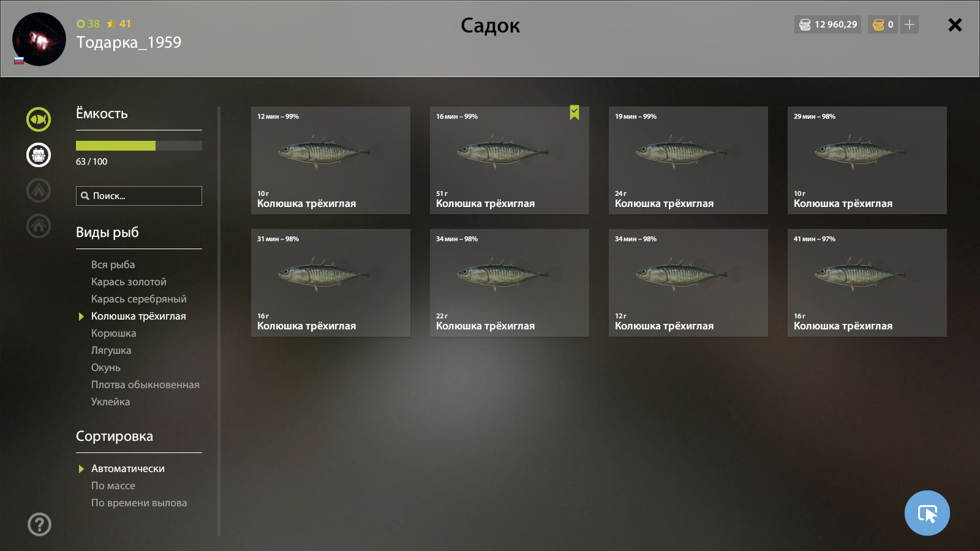Image resolution: width=980 pixels, height=551 pixels.
Task: Filter fish by Окунь
Action: 106,367
